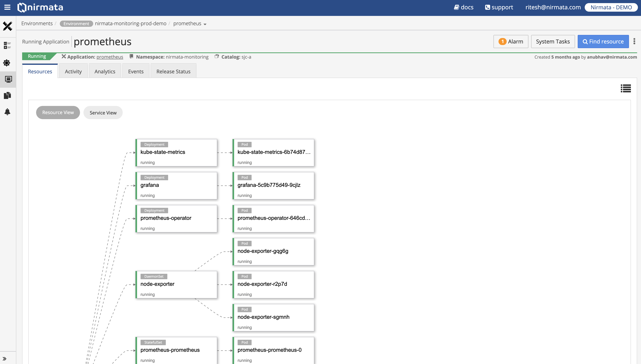
Task: Open the prometheus application link
Action: pyautogui.click(x=109, y=57)
